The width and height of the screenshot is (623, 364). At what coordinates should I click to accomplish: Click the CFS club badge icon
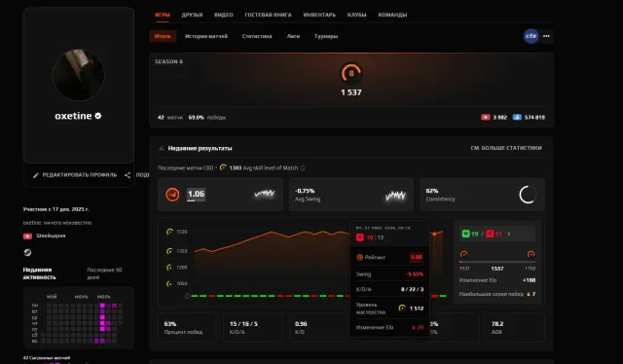531,36
